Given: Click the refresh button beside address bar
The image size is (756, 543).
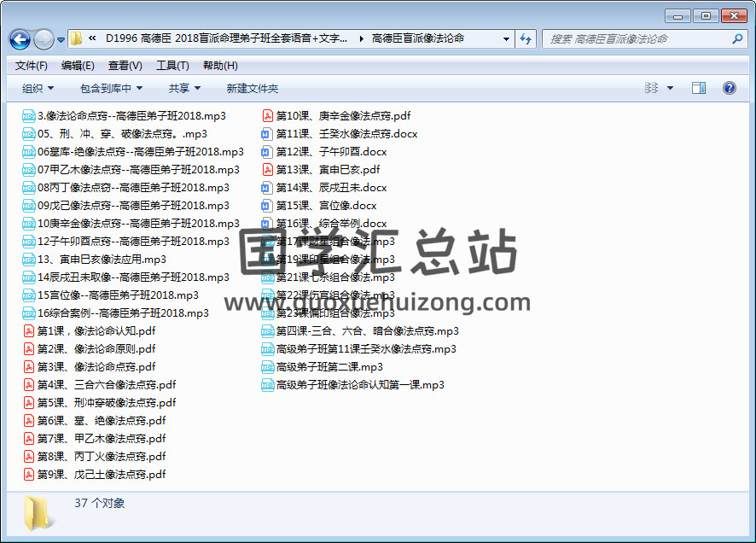Looking at the screenshot, I should click(x=526, y=39).
